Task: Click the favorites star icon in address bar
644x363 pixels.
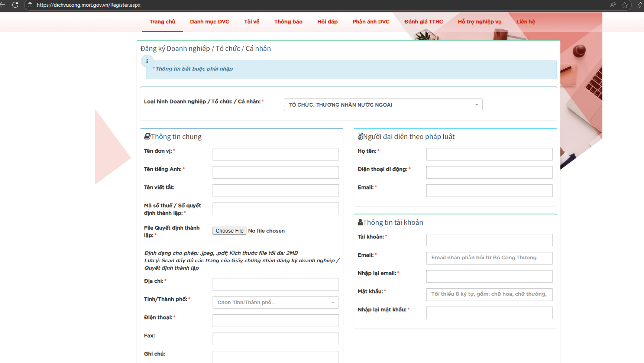Action: 625,5
